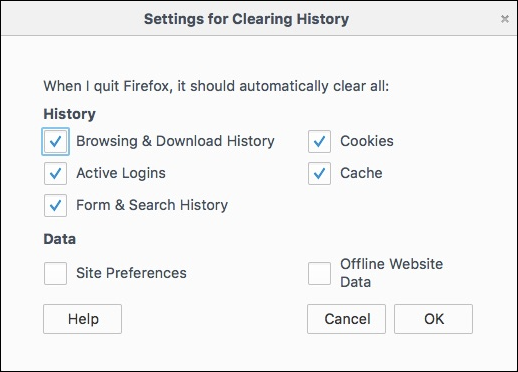Click the 'Form & Search History' label text

click(x=152, y=205)
